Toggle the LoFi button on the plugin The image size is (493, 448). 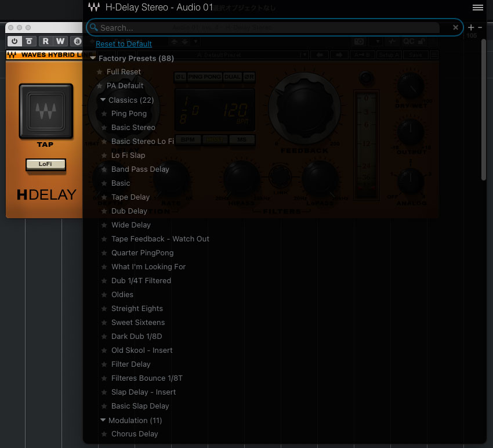pos(46,164)
